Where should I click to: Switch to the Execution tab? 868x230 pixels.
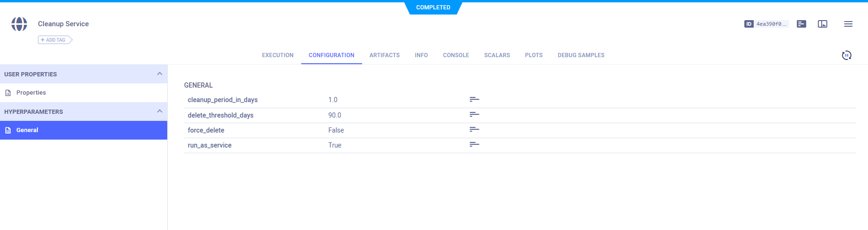278,55
